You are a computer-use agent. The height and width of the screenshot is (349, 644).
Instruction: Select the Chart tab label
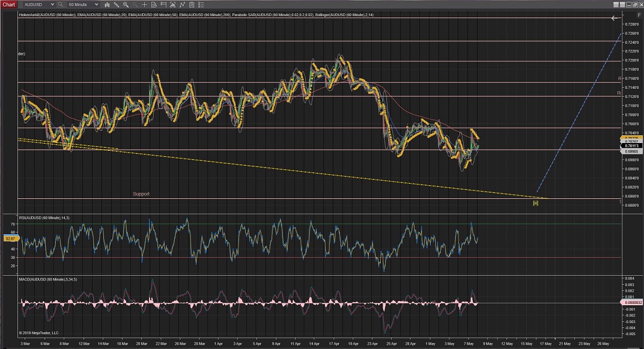pyautogui.click(x=8, y=4)
